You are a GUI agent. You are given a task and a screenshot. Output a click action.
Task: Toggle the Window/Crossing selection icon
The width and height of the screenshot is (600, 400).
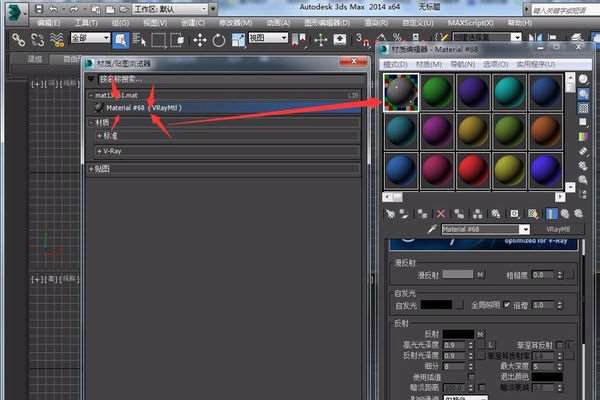177,40
